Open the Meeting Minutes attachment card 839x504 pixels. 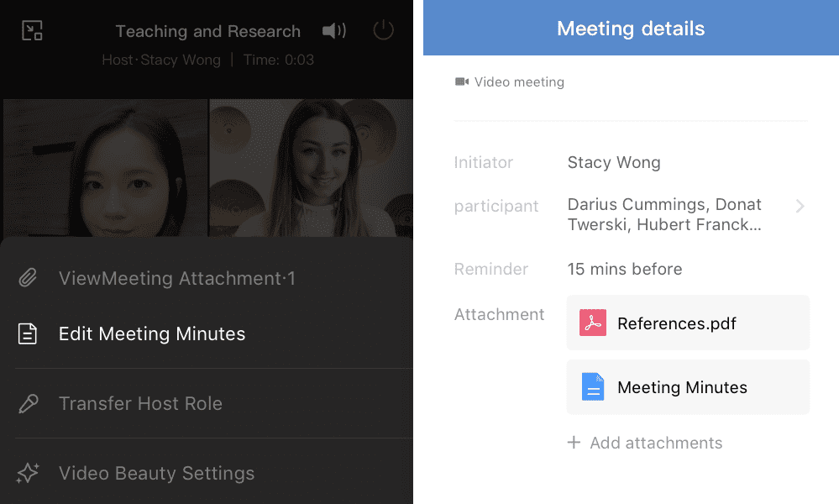pos(688,387)
